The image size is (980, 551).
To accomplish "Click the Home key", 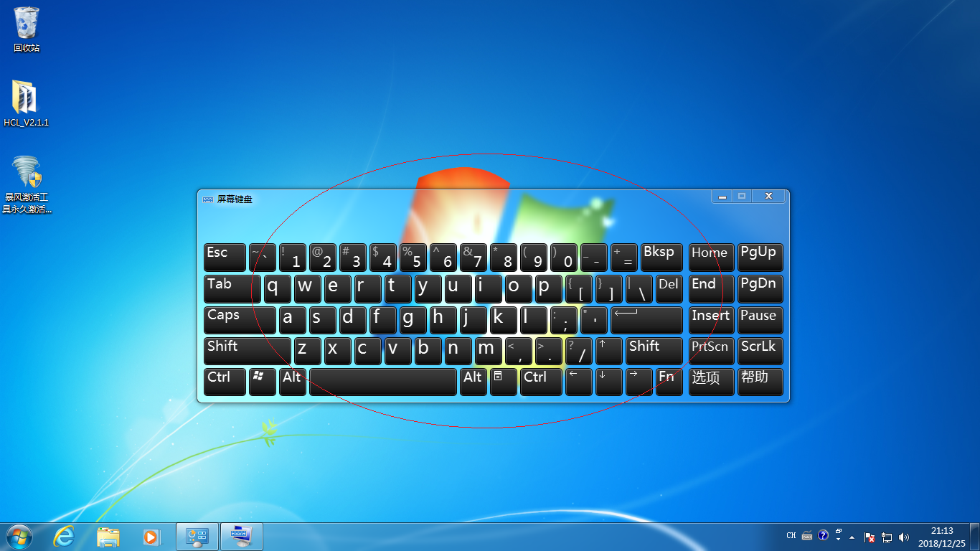I will pyautogui.click(x=711, y=258).
